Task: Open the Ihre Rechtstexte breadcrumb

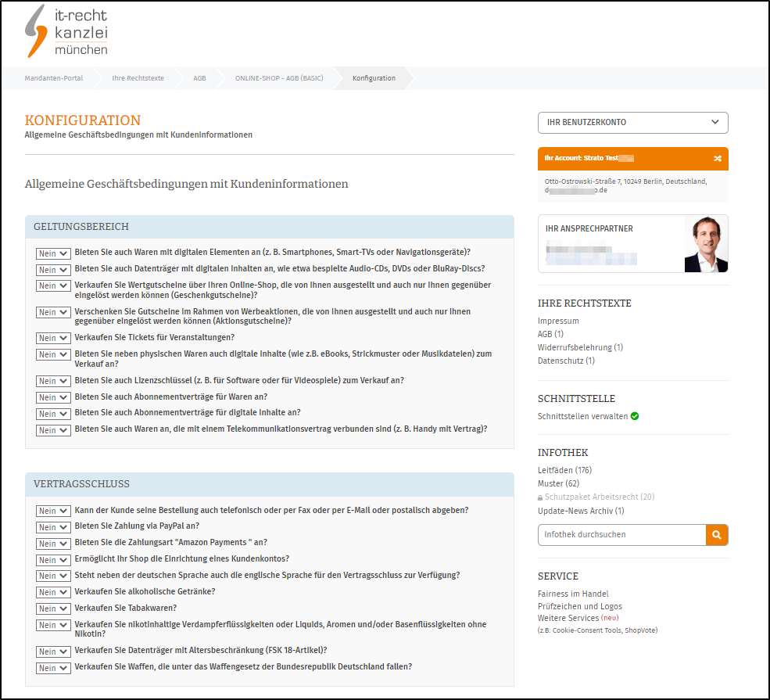Action: click(138, 78)
